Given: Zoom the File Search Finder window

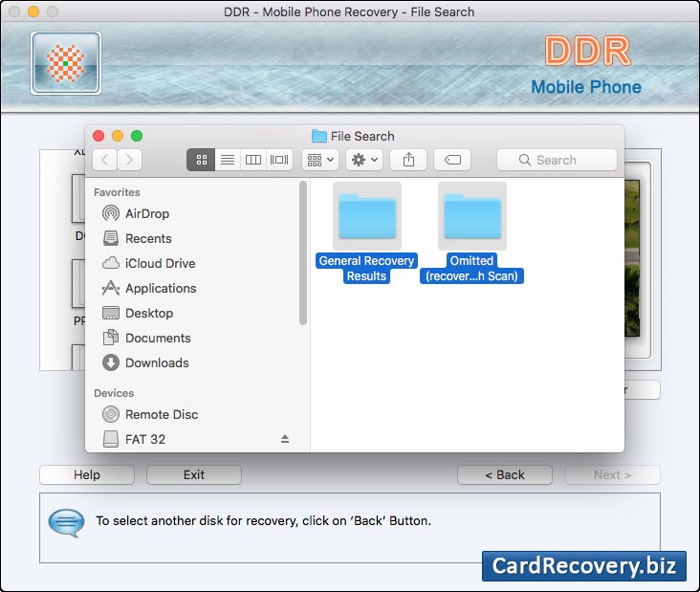Looking at the screenshot, I should [137, 136].
